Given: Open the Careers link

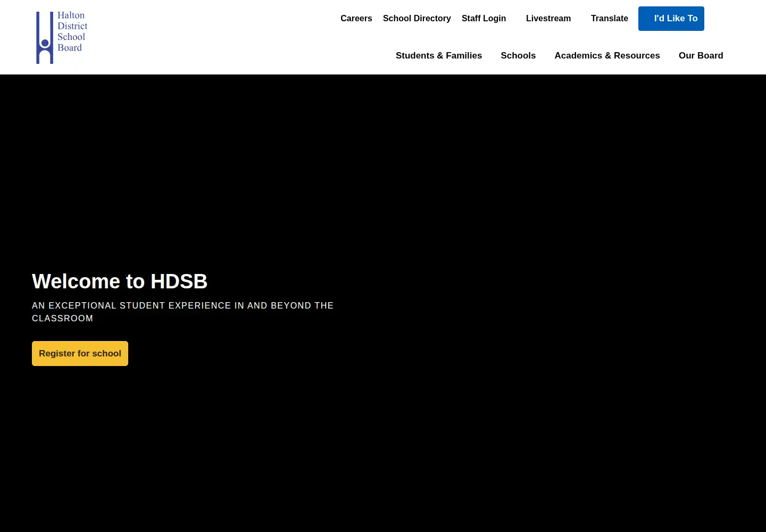Looking at the screenshot, I should [356, 19].
